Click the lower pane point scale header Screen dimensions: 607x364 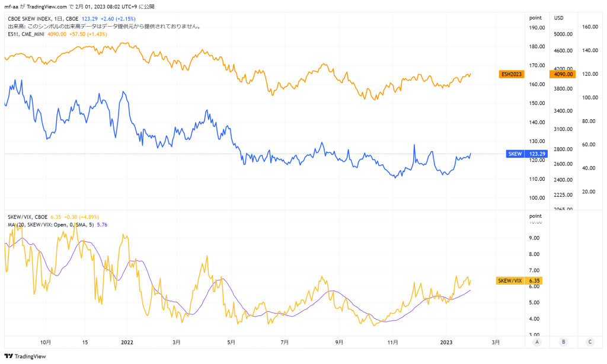[535, 216]
